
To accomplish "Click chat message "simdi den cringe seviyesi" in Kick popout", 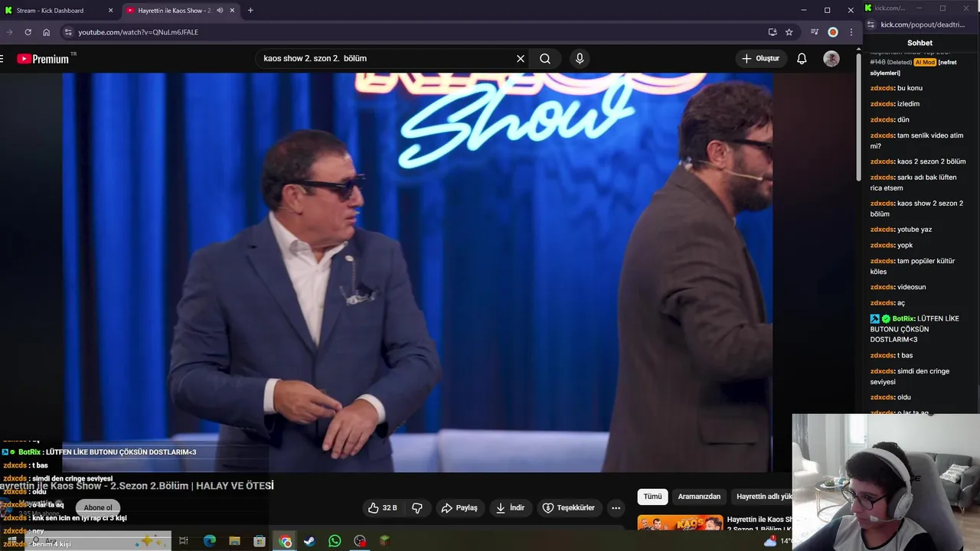I will (910, 377).
